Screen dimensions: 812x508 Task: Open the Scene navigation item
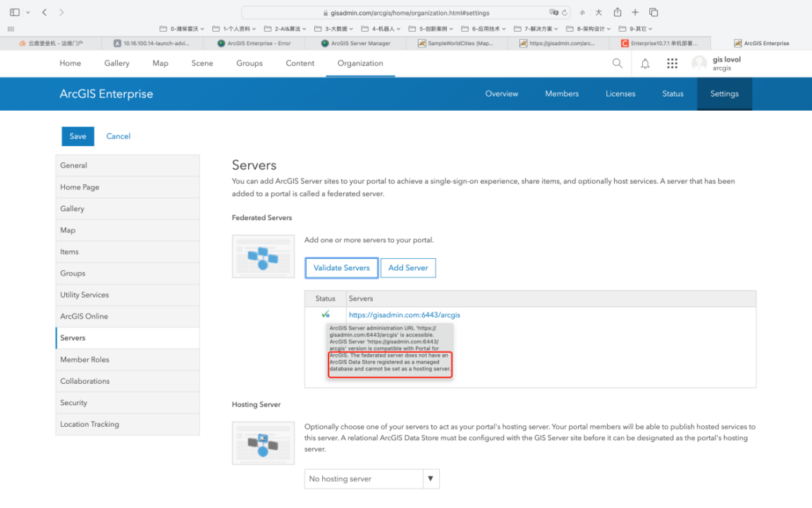[202, 64]
